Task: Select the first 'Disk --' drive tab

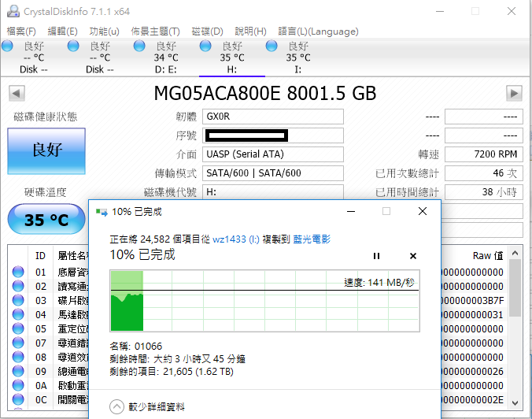Action: click(33, 57)
